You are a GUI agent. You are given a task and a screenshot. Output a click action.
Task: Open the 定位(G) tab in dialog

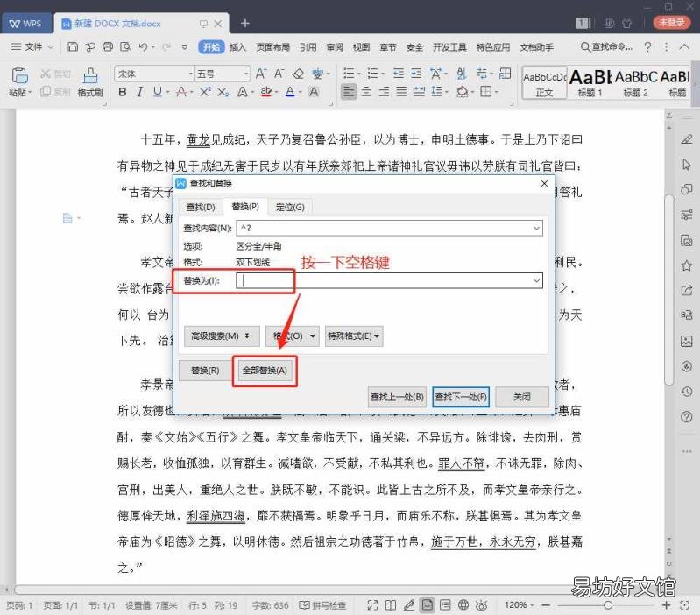click(x=290, y=207)
